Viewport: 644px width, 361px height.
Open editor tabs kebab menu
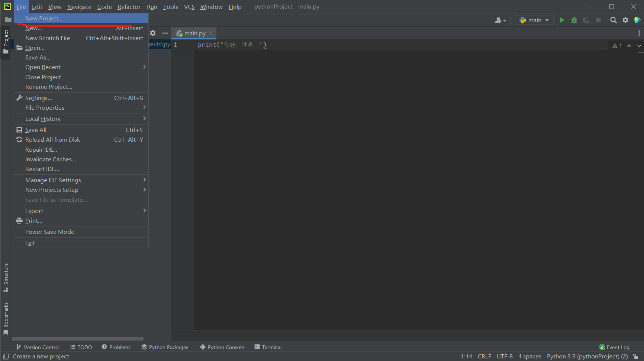(x=639, y=33)
